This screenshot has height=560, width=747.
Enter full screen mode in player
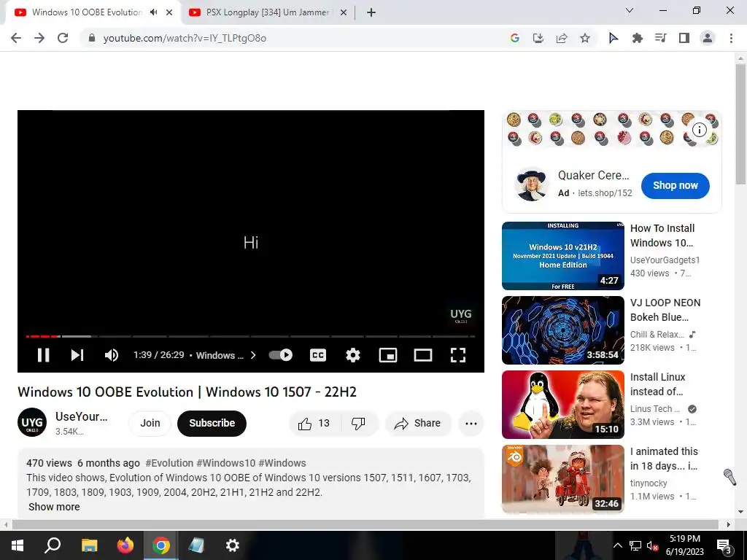pos(458,355)
